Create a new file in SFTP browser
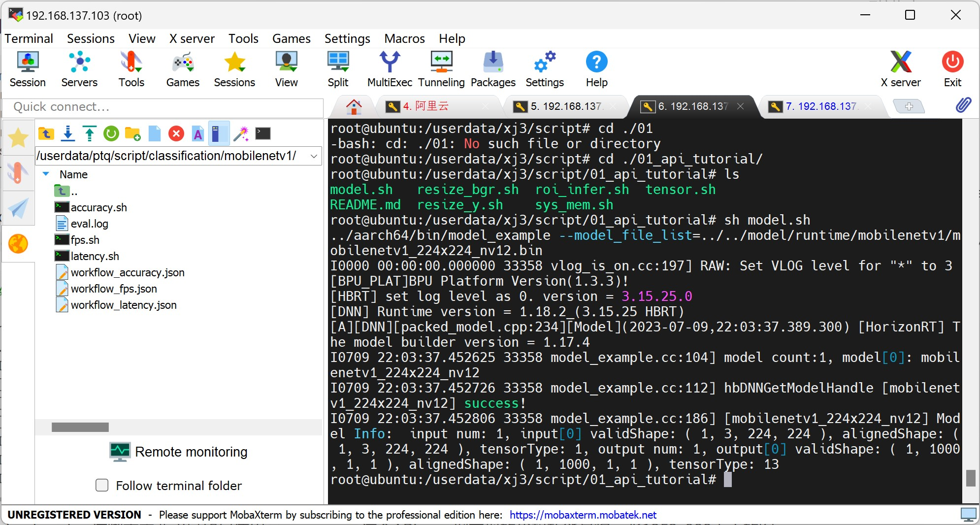 coord(155,133)
